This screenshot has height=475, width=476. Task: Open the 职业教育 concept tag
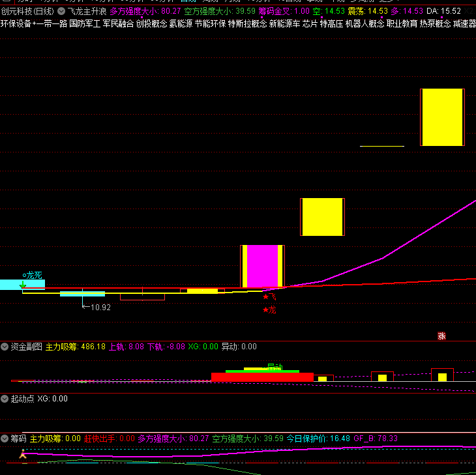tap(402, 23)
